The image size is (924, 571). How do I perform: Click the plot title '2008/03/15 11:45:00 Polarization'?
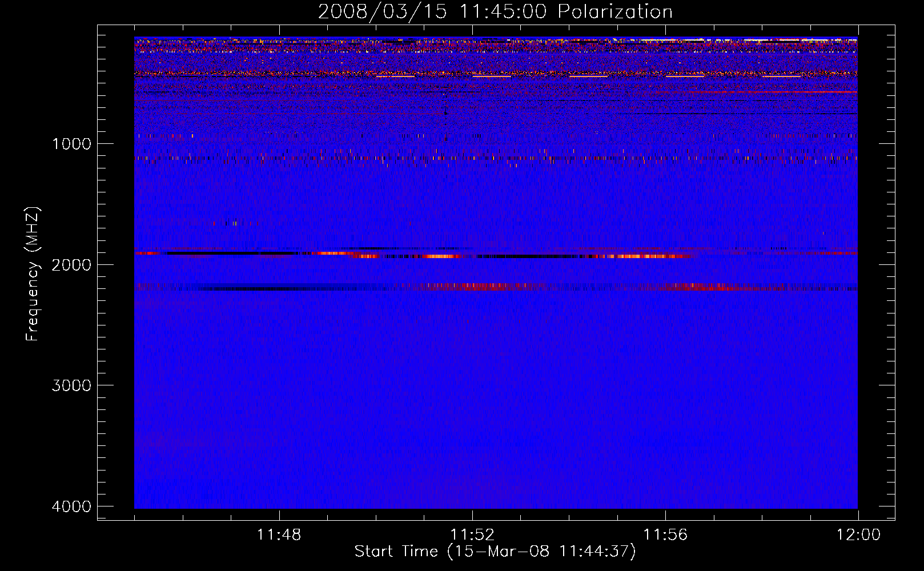pos(495,12)
